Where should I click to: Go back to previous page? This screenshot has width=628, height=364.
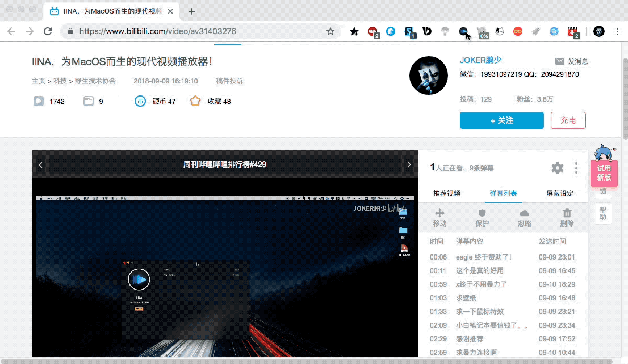11,31
